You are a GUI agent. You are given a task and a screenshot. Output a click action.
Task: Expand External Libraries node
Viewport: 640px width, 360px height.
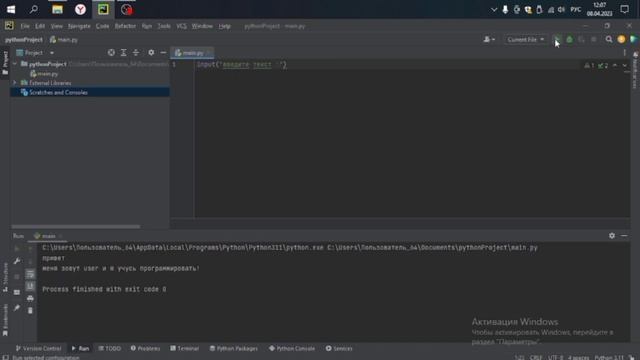15,83
